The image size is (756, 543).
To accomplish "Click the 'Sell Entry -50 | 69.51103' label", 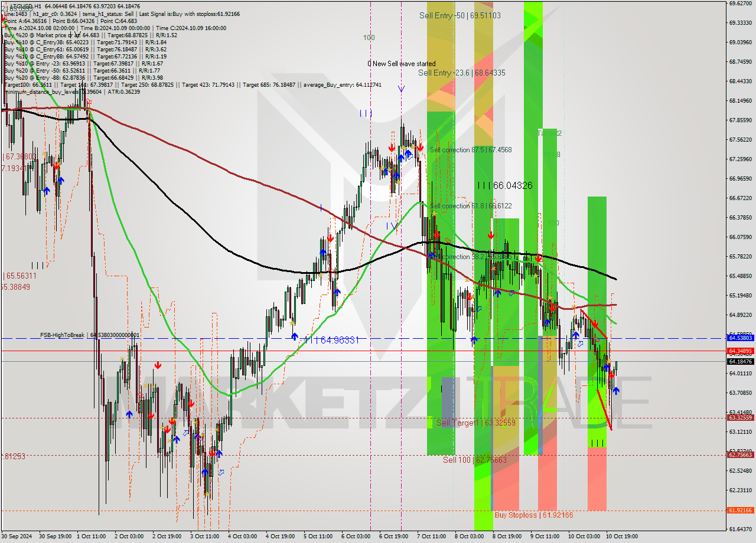I will coord(460,15).
